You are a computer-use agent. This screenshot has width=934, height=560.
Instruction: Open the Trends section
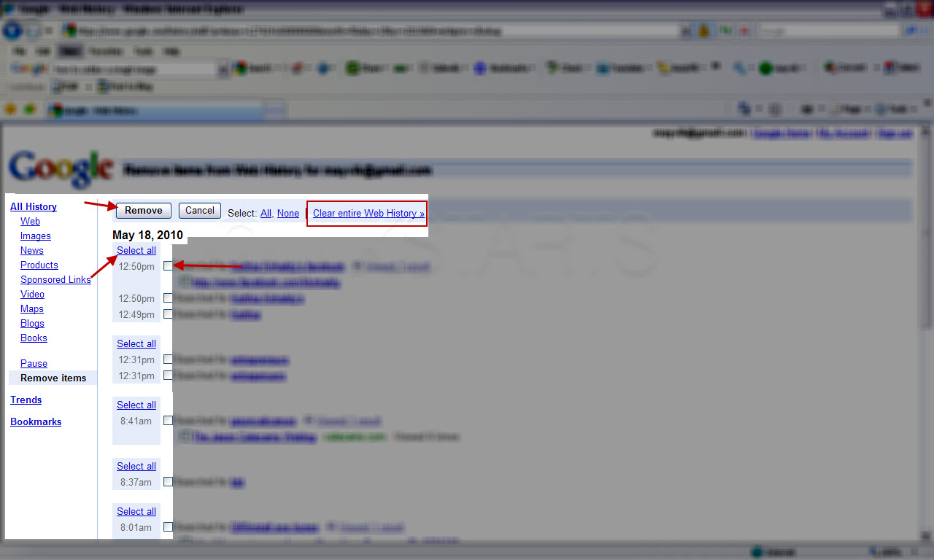26,400
